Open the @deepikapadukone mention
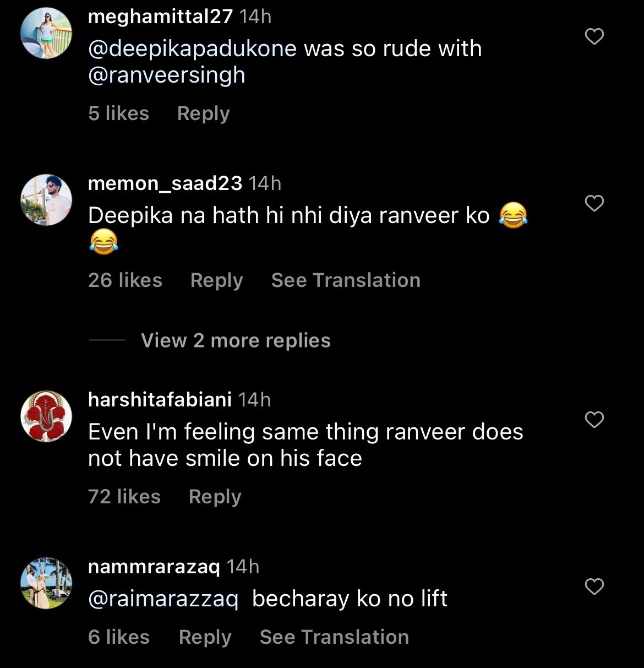The height and width of the screenshot is (668, 644). point(192,49)
